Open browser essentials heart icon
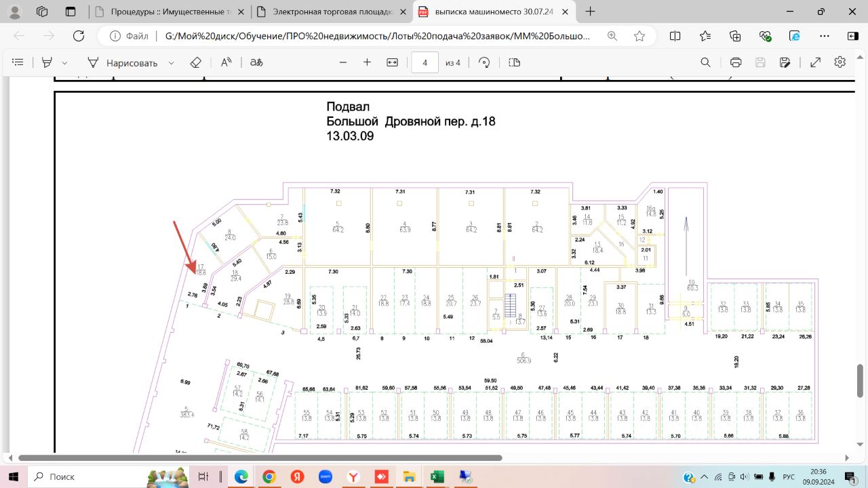This screenshot has height=488, width=868. coord(766,36)
